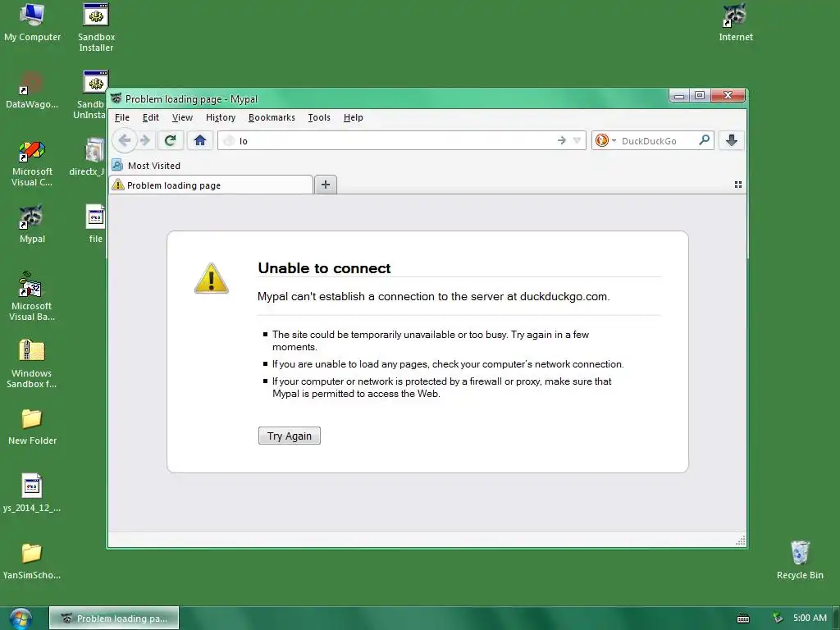Select the My Computer desktop icon
This screenshot has width=840, height=630.
click(x=32, y=22)
